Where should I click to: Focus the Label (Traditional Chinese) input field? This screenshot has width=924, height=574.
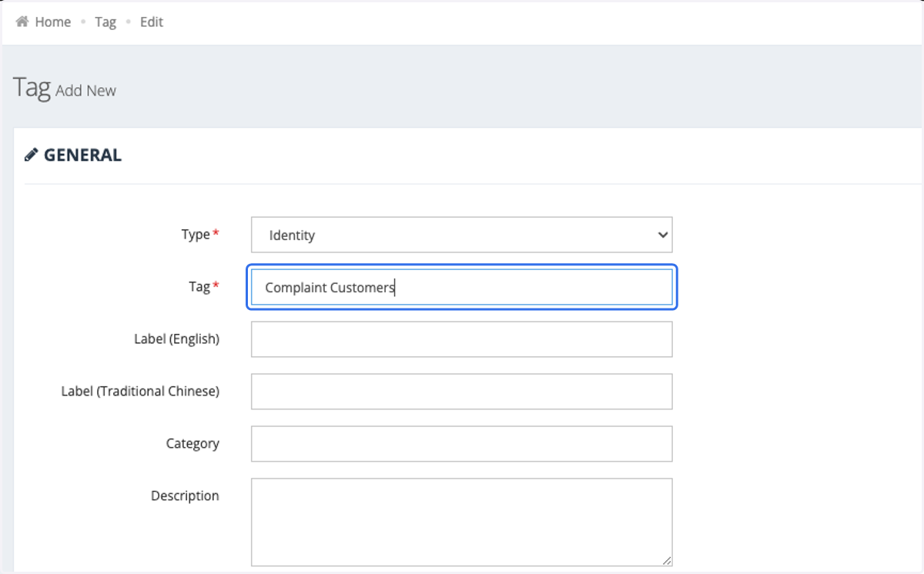coord(462,392)
